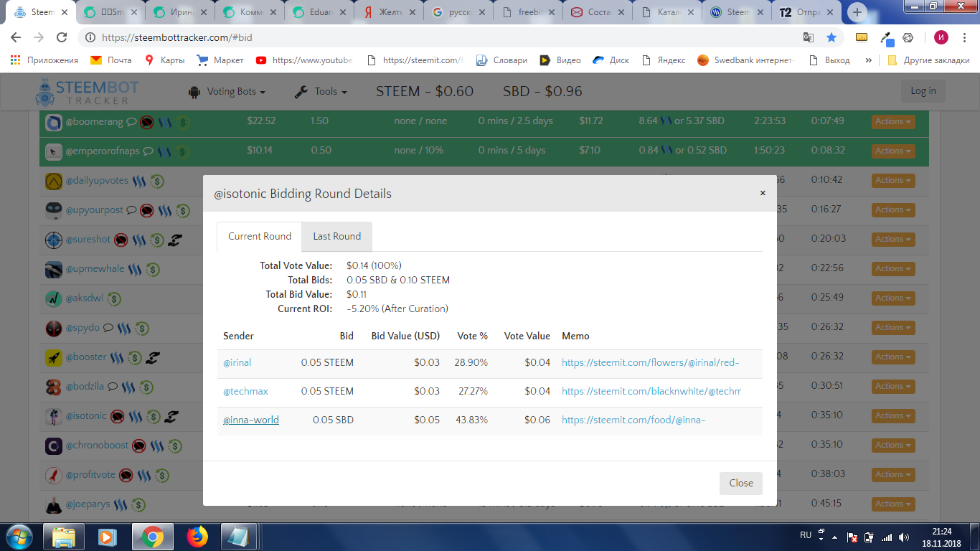The height and width of the screenshot is (551, 980).
Task: Open Actions dropdown for @dailyupvotes row
Action: [x=893, y=180]
